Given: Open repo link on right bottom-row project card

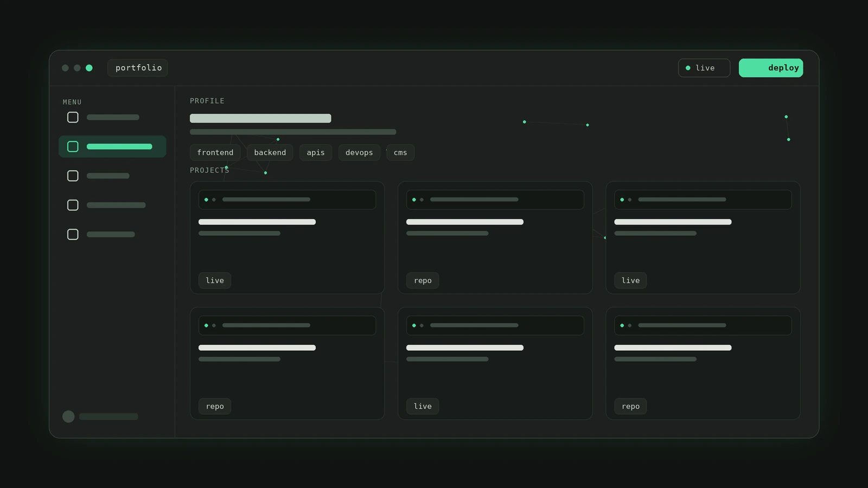Looking at the screenshot, I should coord(630,406).
